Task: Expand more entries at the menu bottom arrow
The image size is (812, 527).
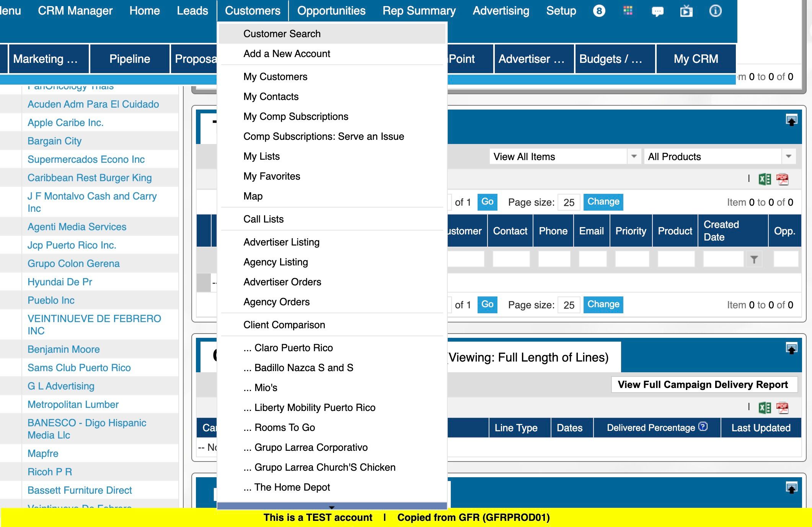Action: [x=332, y=506]
